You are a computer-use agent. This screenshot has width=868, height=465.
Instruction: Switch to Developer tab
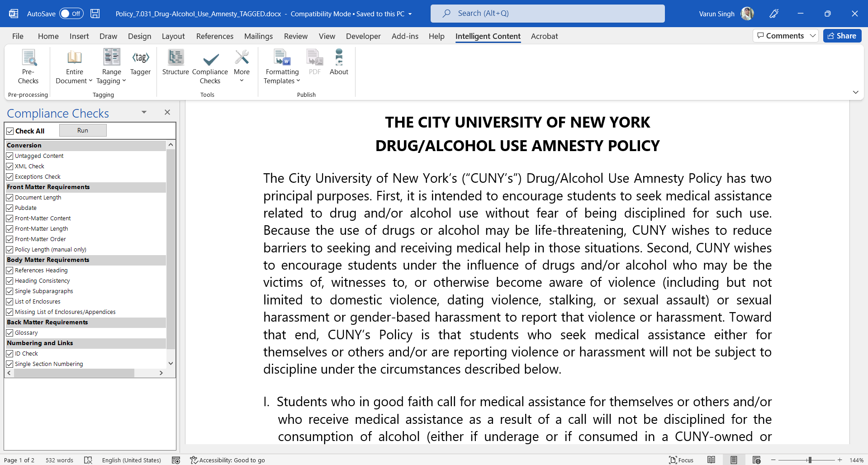363,36
